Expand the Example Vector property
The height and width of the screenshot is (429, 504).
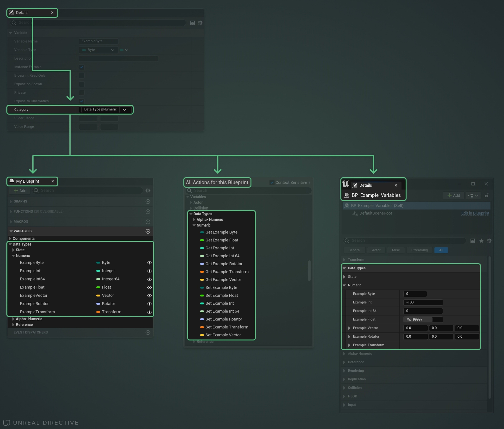[x=349, y=328]
